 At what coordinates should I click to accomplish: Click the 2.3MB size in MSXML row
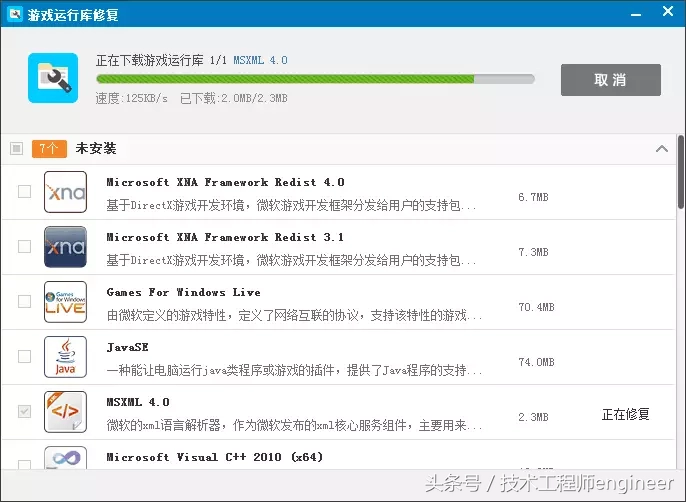[x=533, y=417]
